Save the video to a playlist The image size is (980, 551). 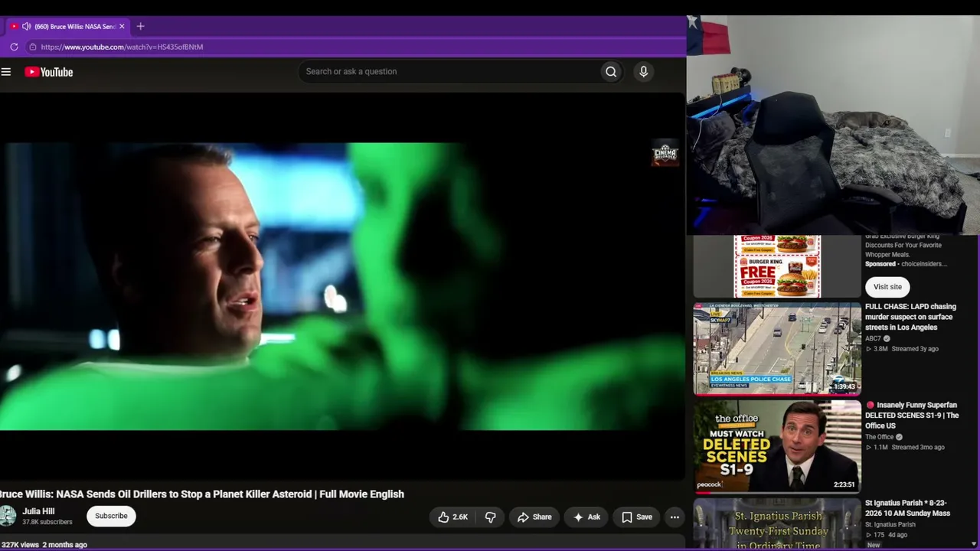(636, 517)
